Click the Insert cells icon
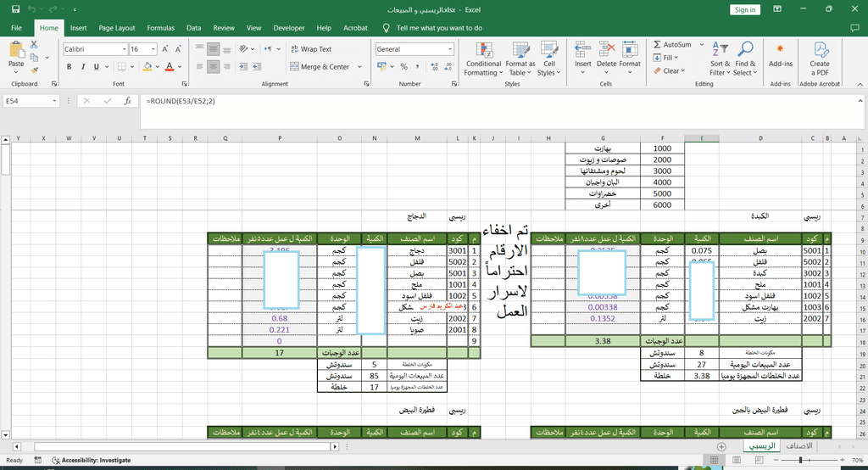The height and width of the screenshot is (470, 868). coord(582,49)
